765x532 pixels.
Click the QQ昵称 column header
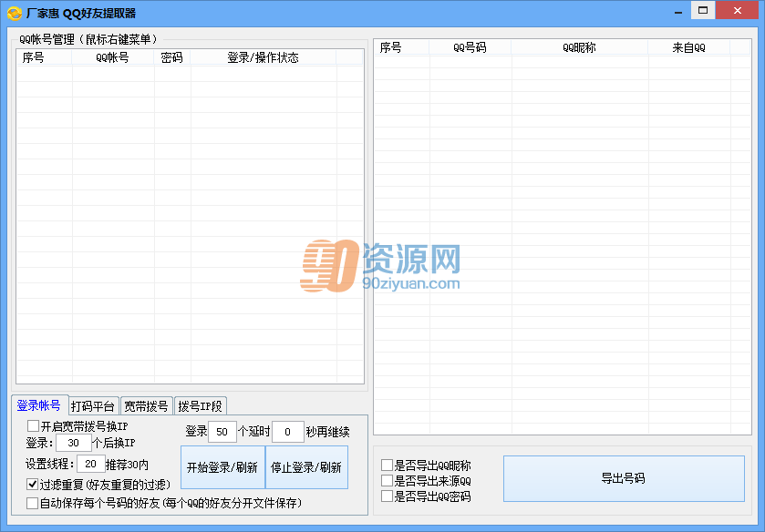580,47
